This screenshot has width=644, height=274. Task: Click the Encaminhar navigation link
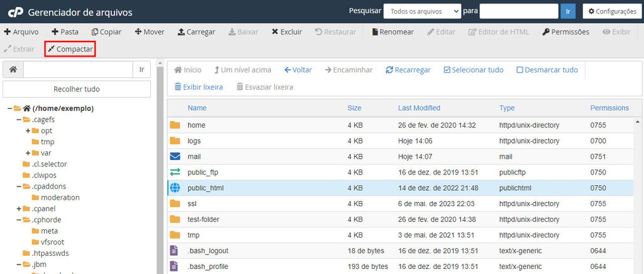click(348, 70)
